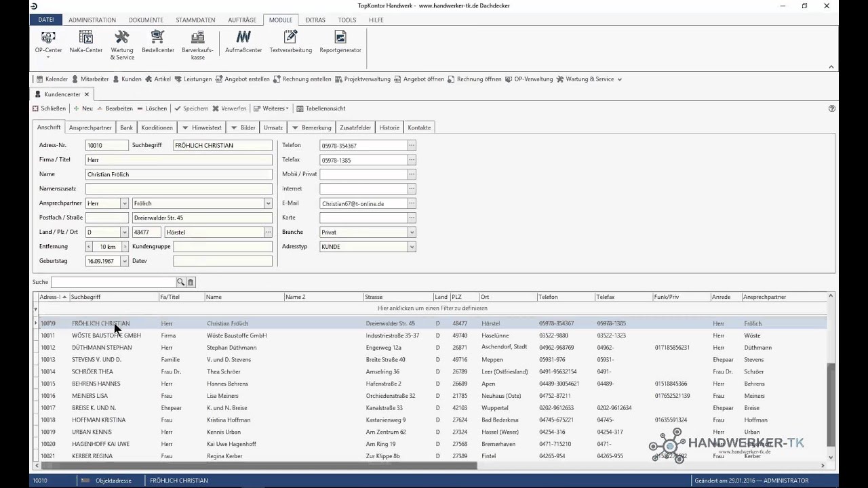The width and height of the screenshot is (868, 488).
Task: Click Rechnung öffnen shortcut
Action: tap(475, 79)
